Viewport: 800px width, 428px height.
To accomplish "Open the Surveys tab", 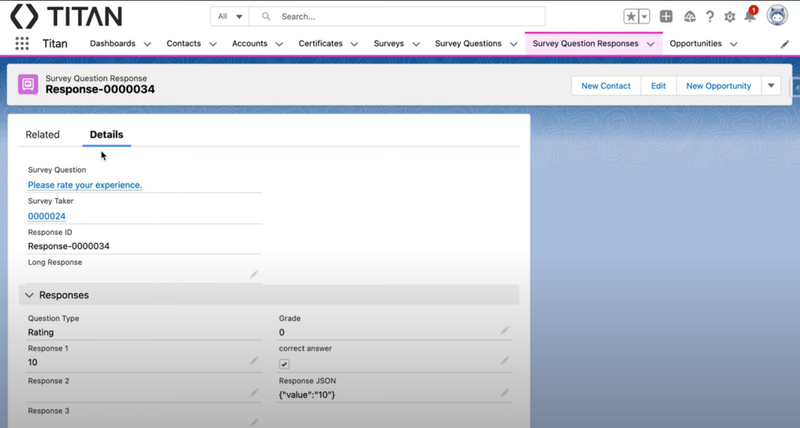I will (389, 43).
